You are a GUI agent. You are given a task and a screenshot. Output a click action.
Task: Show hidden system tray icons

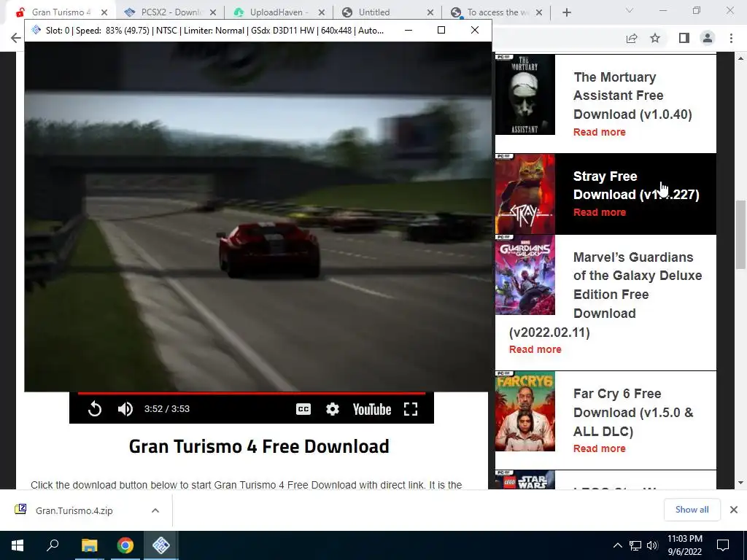(617, 545)
